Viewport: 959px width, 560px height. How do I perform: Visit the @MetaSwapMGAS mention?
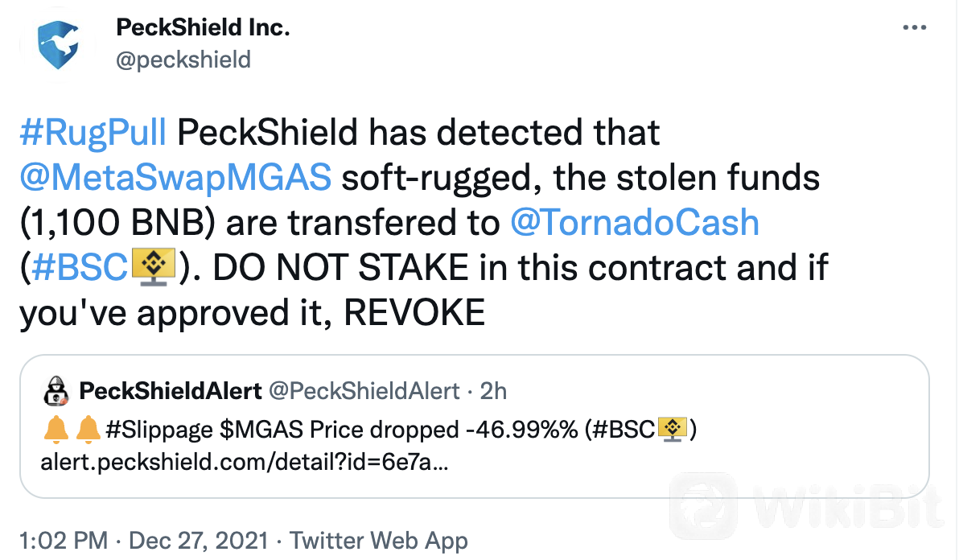click(175, 178)
